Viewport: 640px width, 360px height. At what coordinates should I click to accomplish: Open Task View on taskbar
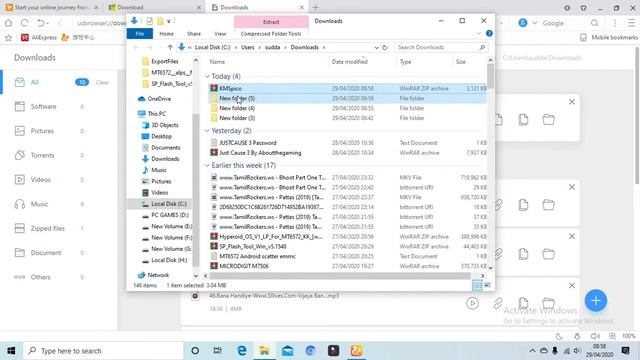click(x=218, y=351)
